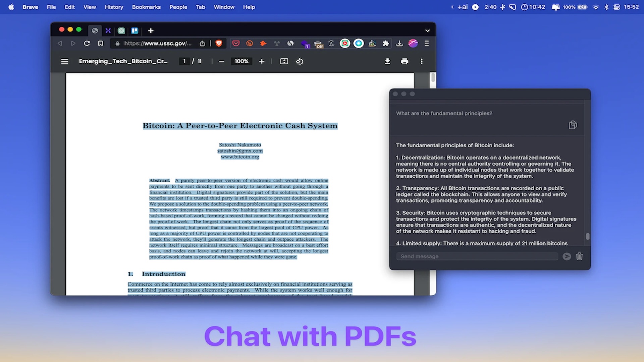Viewport: 644px width, 362px height.
Task: Delete the chat with the trash icon
Action: (579, 256)
